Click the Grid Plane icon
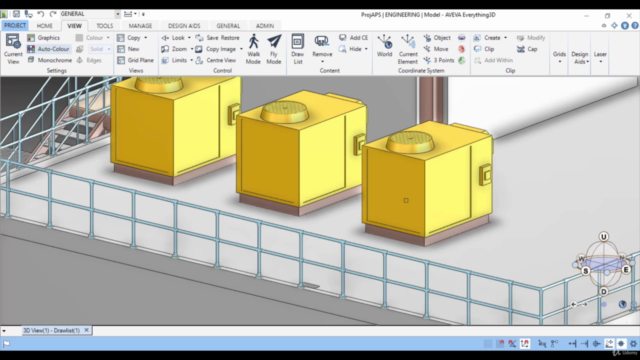 [121, 60]
